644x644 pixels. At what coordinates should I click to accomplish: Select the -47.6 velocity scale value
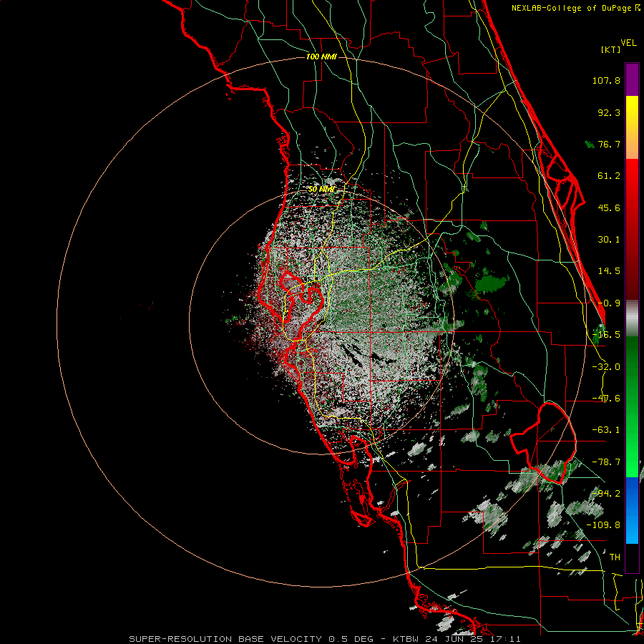(606, 399)
